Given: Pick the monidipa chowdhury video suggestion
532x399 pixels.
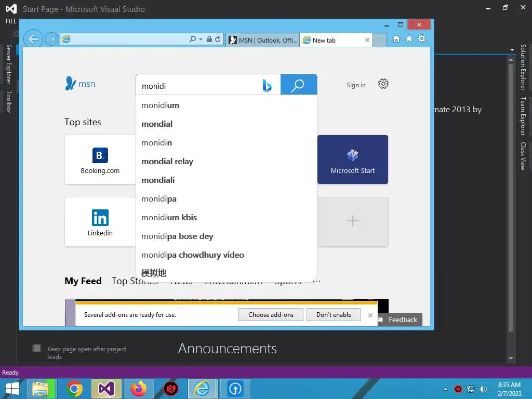Looking at the screenshot, I should (227, 255).
